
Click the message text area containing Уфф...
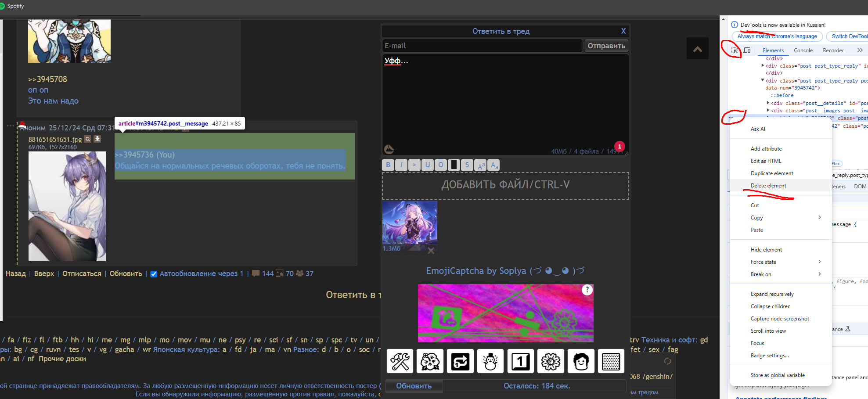(505, 104)
